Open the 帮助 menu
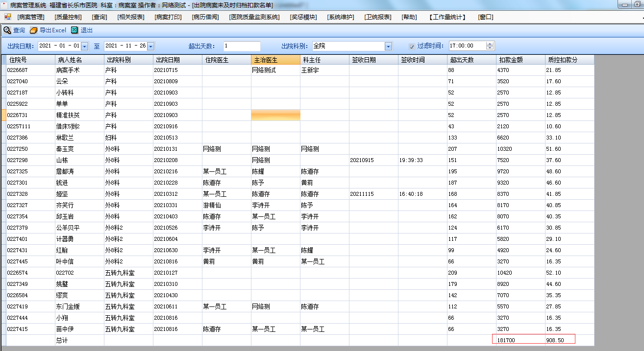 (409, 17)
